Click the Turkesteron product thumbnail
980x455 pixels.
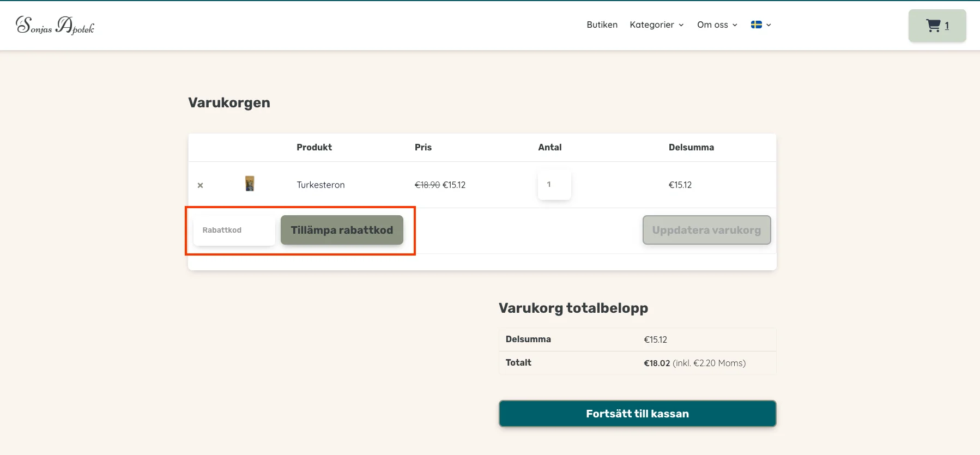pos(250,184)
